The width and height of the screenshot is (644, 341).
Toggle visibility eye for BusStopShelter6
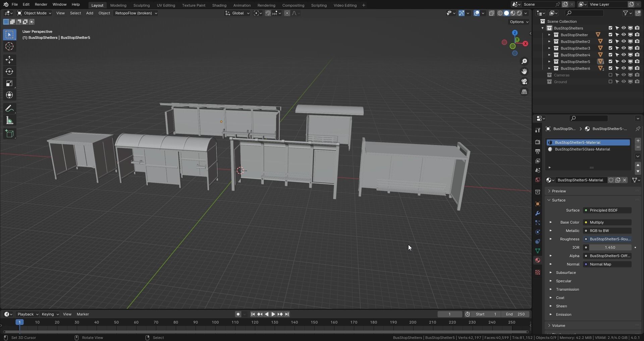click(x=624, y=68)
